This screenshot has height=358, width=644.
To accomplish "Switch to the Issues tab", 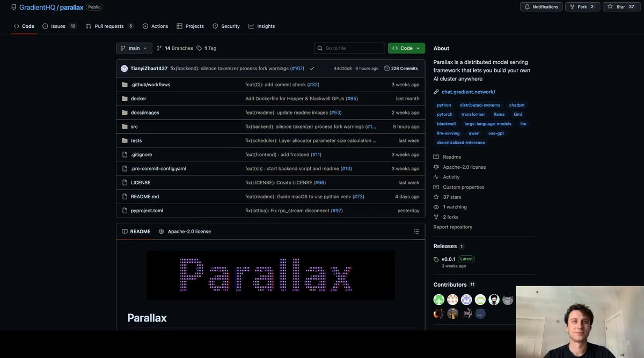I will pos(57,25).
